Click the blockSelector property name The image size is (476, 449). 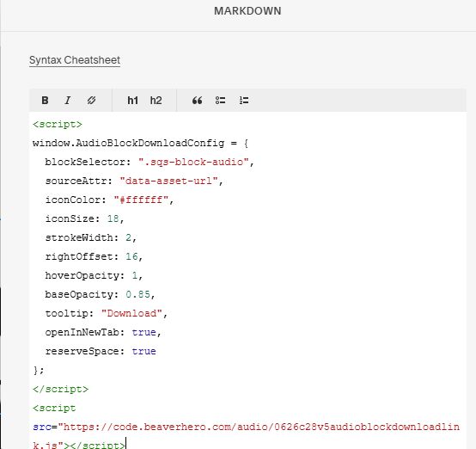pyautogui.click(x=85, y=162)
